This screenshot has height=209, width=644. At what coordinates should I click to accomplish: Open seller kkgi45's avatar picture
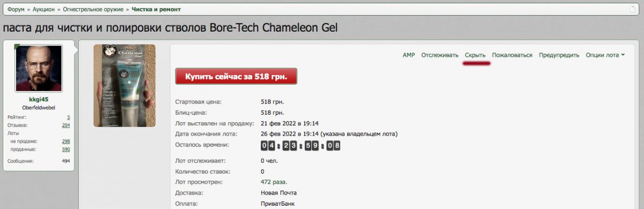[39, 68]
